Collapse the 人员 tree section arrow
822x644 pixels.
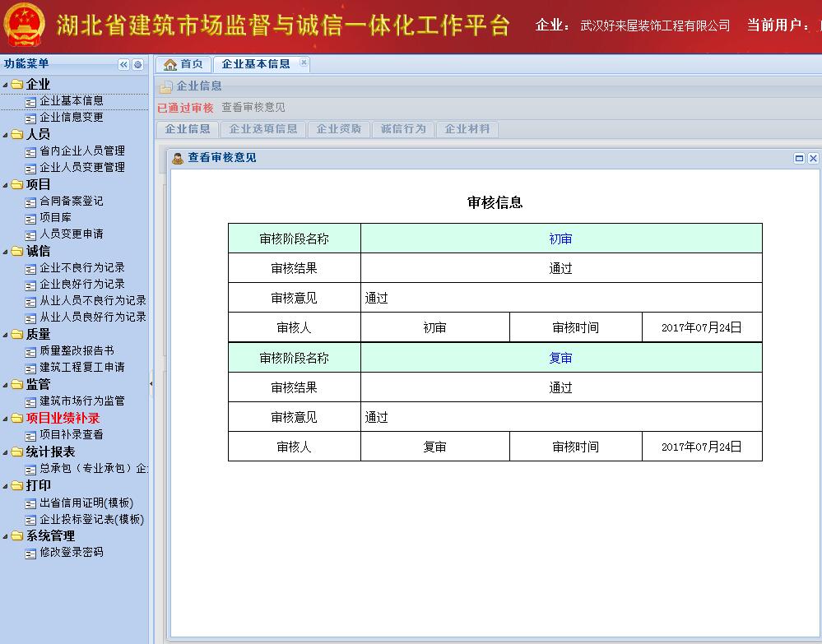6,135
